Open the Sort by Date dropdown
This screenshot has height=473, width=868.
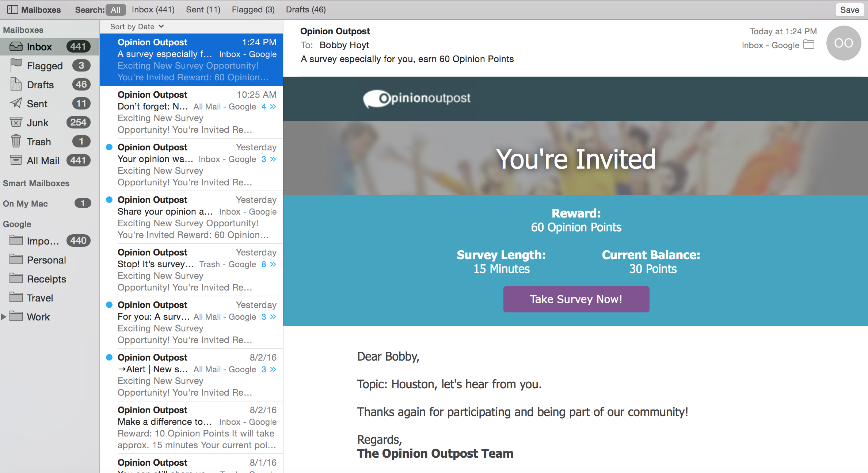click(137, 27)
